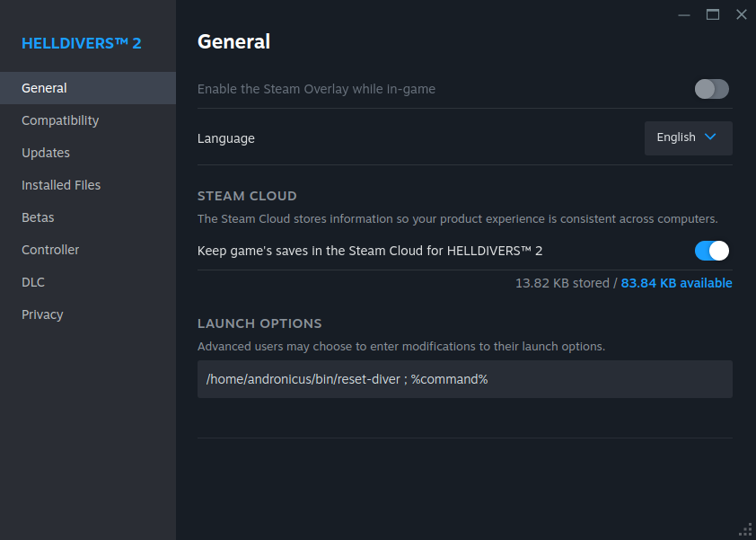Viewport: 756px width, 540px height.
Task: Open the Compatibility section
Action: (60, 120)
